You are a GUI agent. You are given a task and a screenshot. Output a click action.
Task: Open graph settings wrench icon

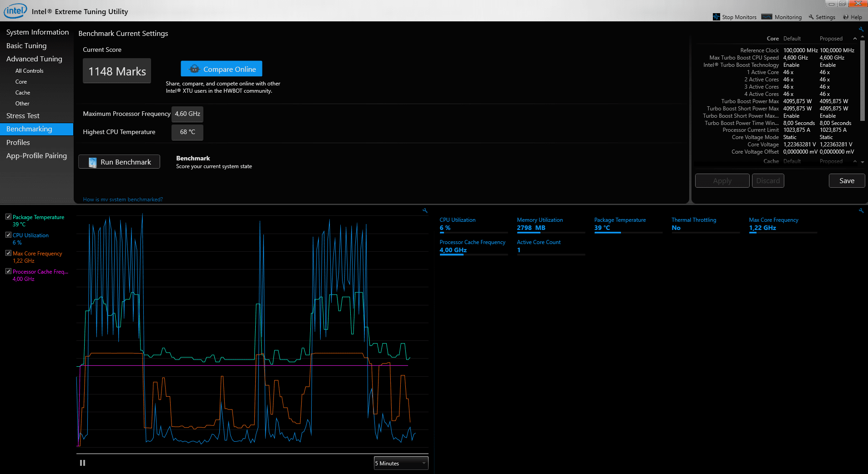[425, 210]
